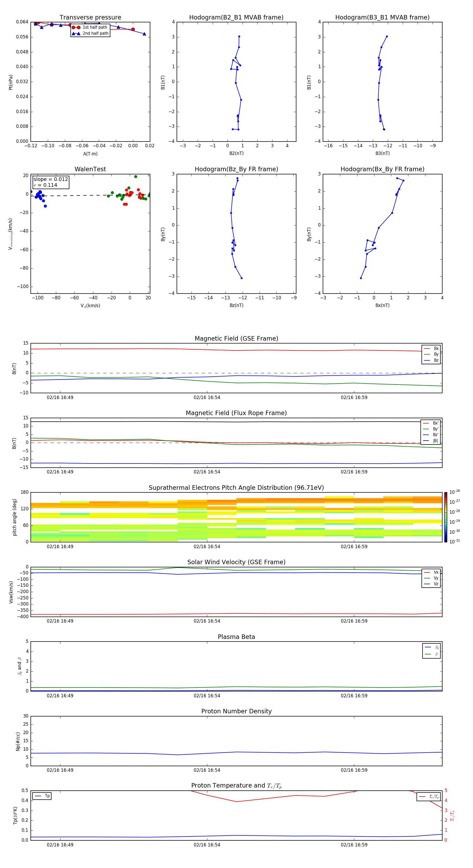Click the Suprathermal Electrons Pitch Angle Distribution title
Viewport: 473px width, 868px height.
click(236, 488)
